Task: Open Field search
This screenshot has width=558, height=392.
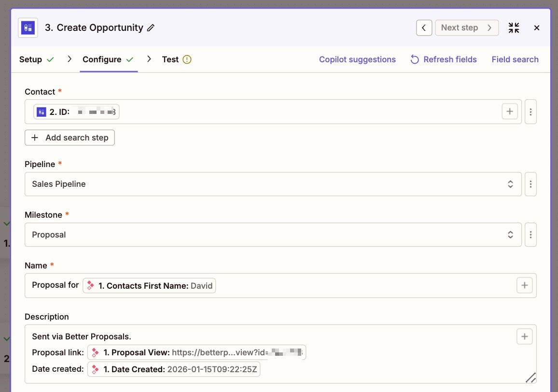Action: pos(515,59)
